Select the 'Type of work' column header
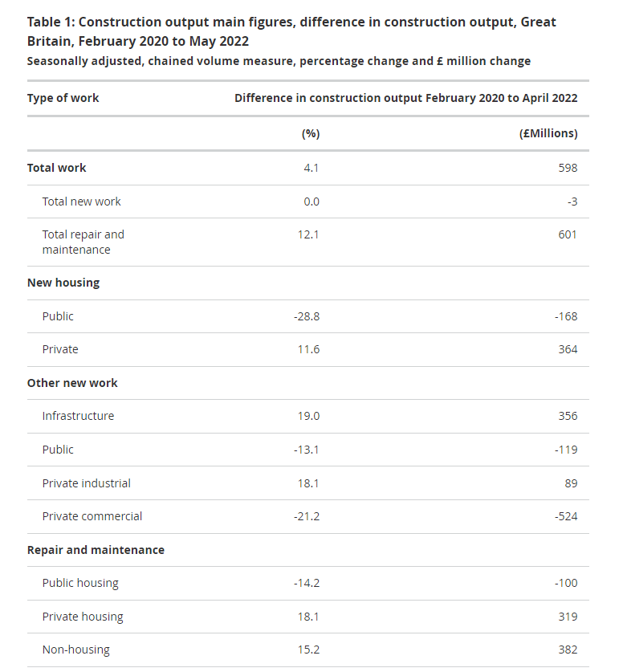Viewport: 623px width, 672px height. (x=63, y=98)
